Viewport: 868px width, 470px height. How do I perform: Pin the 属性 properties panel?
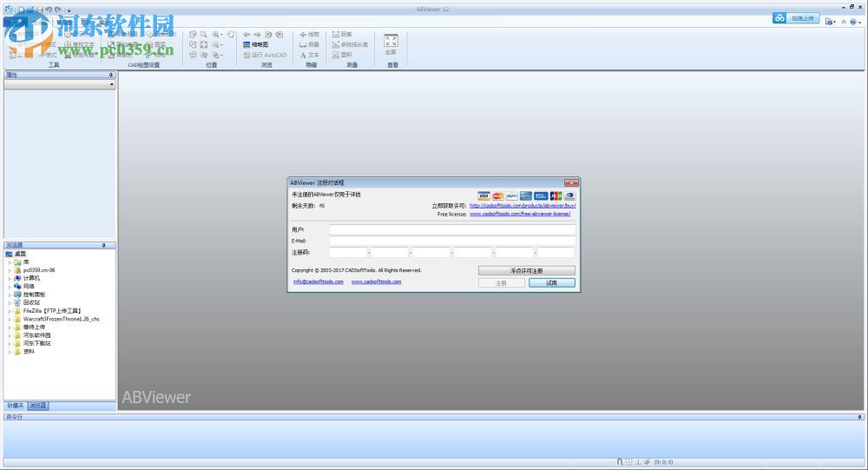pyautogui.click(x=111, y=75)
